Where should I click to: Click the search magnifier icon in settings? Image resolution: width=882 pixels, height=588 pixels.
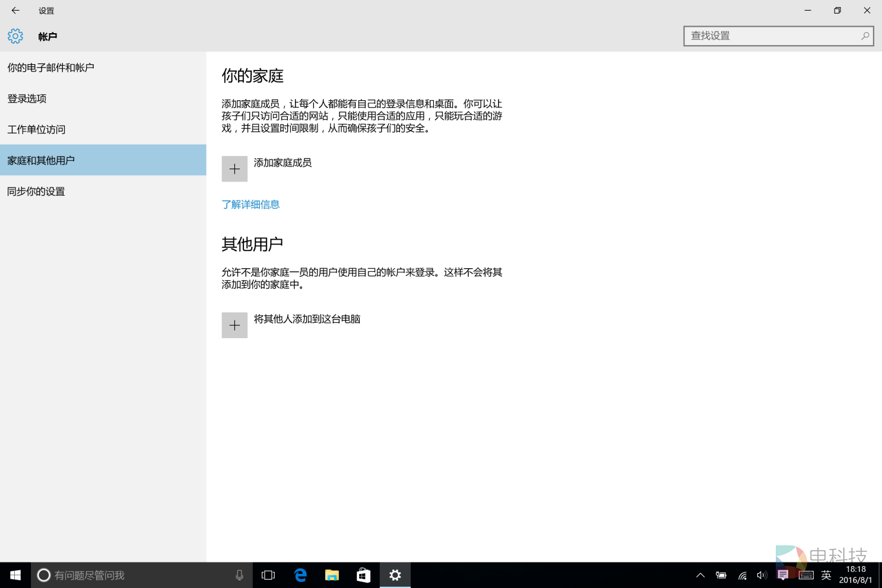[865, 36]
